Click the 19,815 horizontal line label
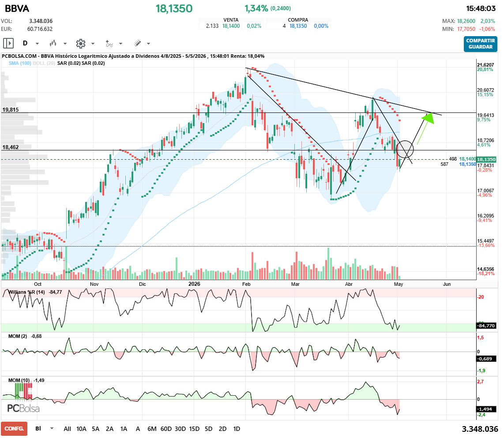Viewport: 504px width, 438px height. 11,109
